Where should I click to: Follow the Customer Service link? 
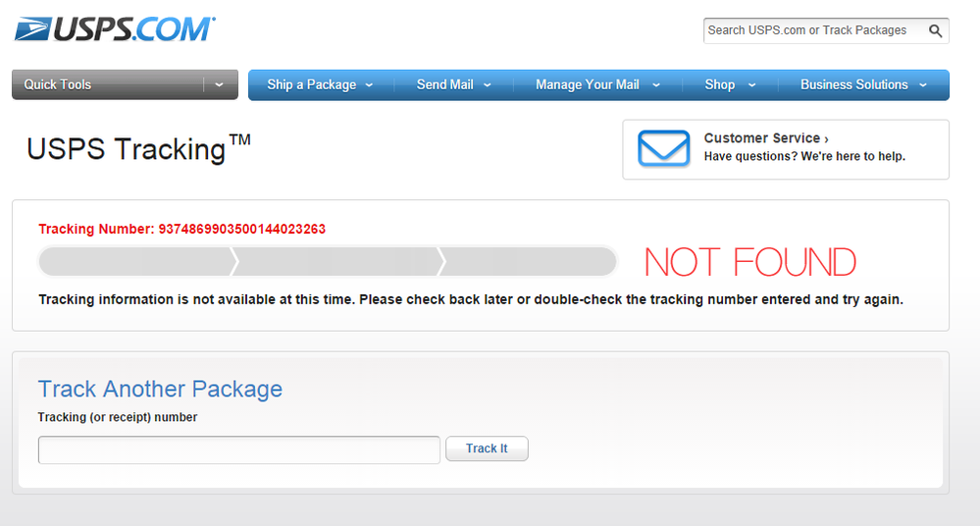pyautogui.click(x=766, y=138)
